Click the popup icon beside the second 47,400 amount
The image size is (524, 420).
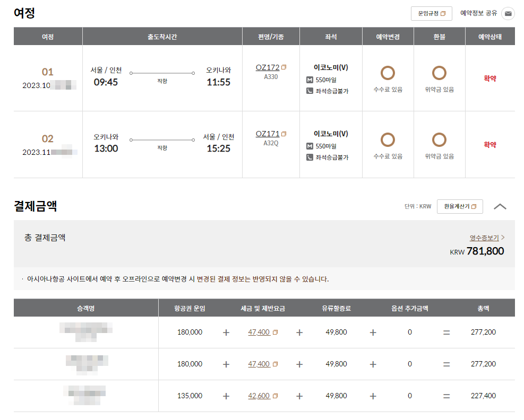pyautogui.click(x=274, y=364)
